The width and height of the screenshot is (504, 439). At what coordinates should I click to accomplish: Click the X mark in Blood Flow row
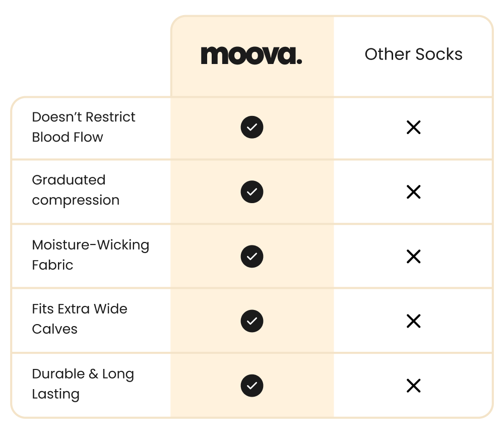414,128
